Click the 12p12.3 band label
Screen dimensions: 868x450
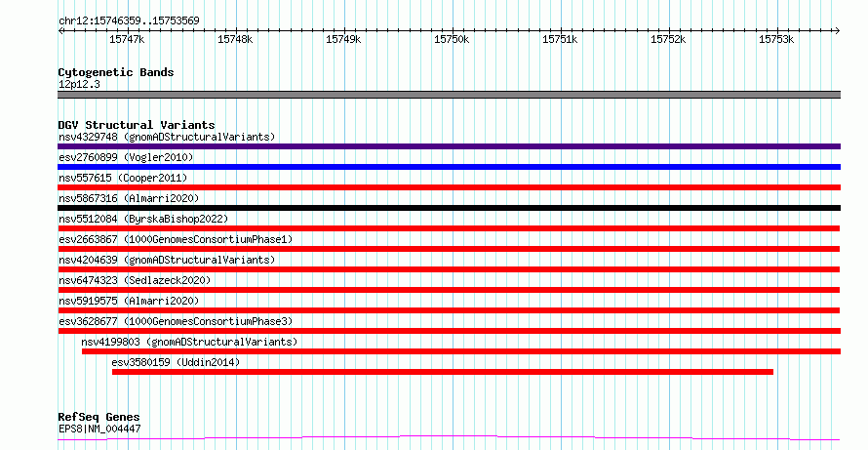pyautogui.click(x=79, y=85)
